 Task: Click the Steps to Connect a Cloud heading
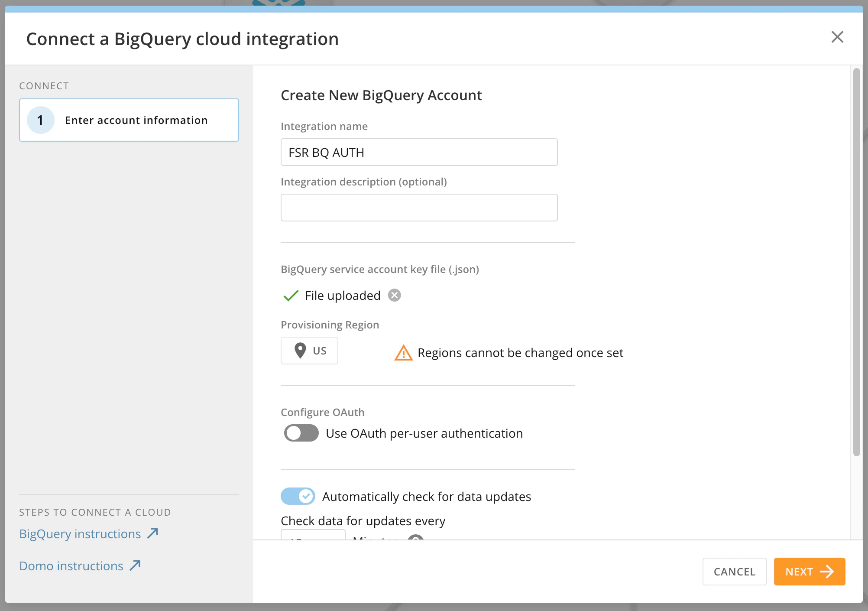click(x=95, y=512)
